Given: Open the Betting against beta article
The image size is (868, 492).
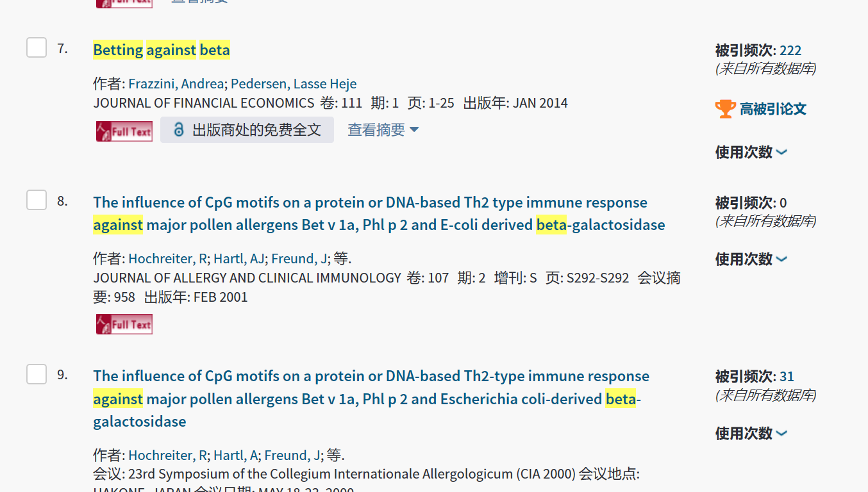Looking at the screenshot, I should 162,50.
